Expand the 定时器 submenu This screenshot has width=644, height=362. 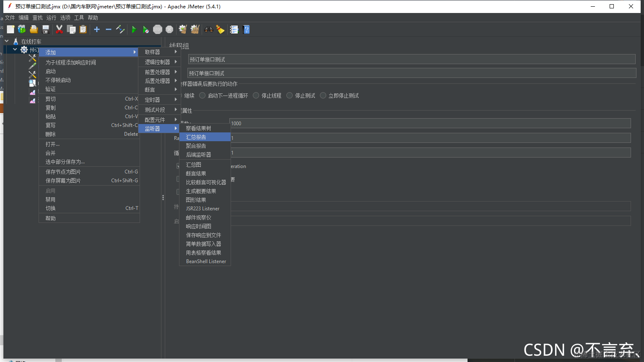160,100
